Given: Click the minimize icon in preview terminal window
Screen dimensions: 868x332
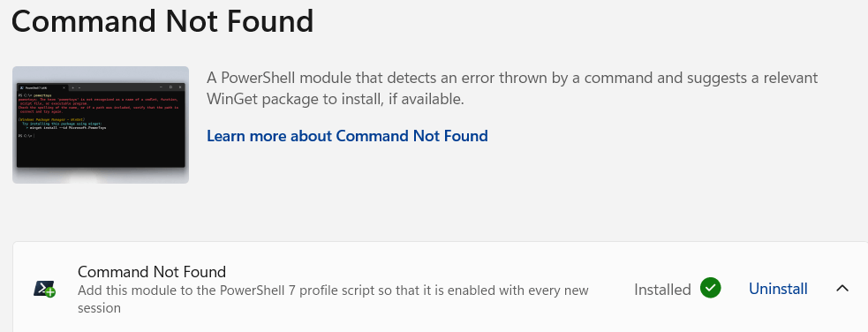Looking at the screenshot, I should click(161, 87).
